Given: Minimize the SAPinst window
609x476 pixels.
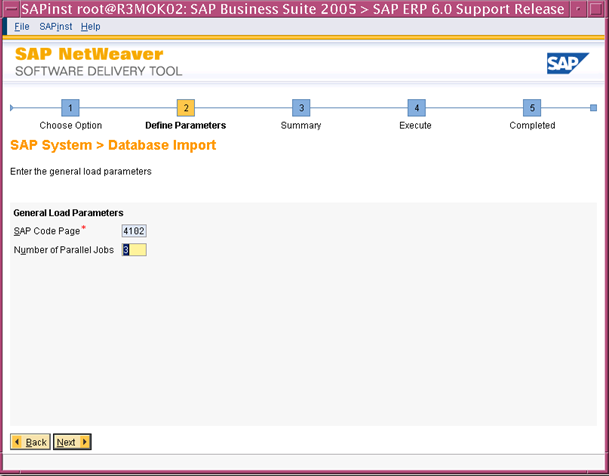Looking at the screenshot, I should pyautogui.click(x=578, y=9).
